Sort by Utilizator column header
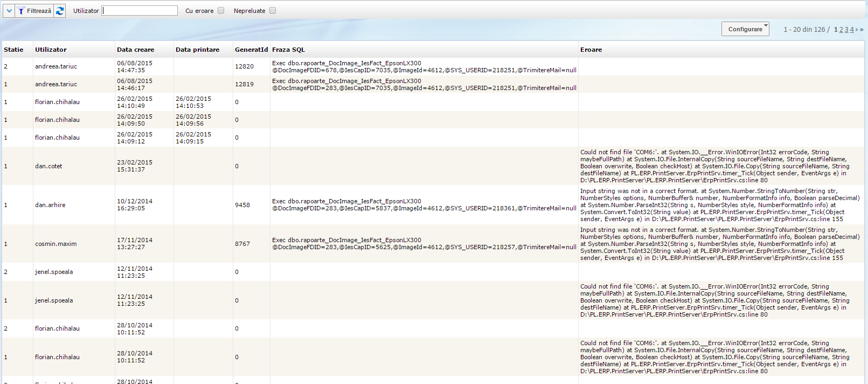The width and height of the screenshot is (868, 384). click(51, 50)
